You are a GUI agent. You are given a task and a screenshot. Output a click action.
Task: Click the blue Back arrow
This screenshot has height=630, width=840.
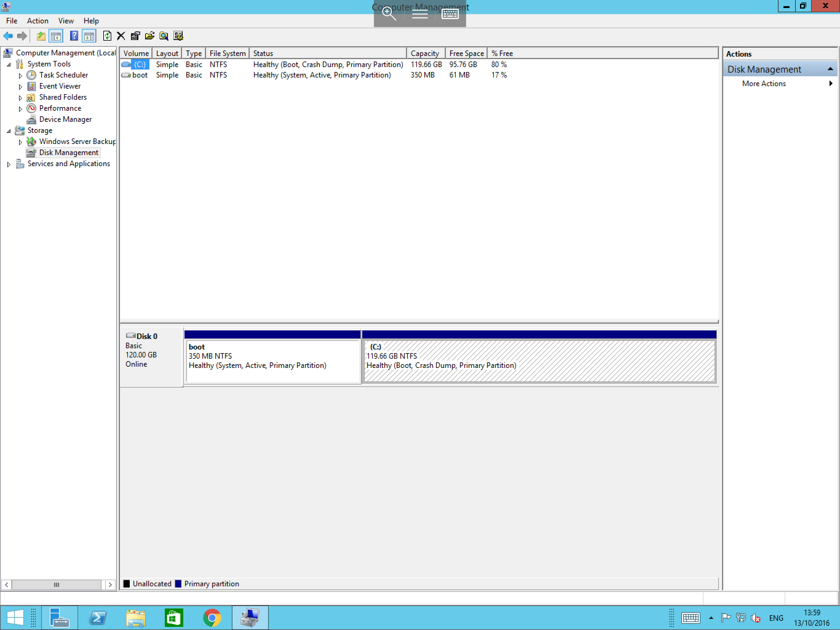pyautogui.click(x=8, y=36)
